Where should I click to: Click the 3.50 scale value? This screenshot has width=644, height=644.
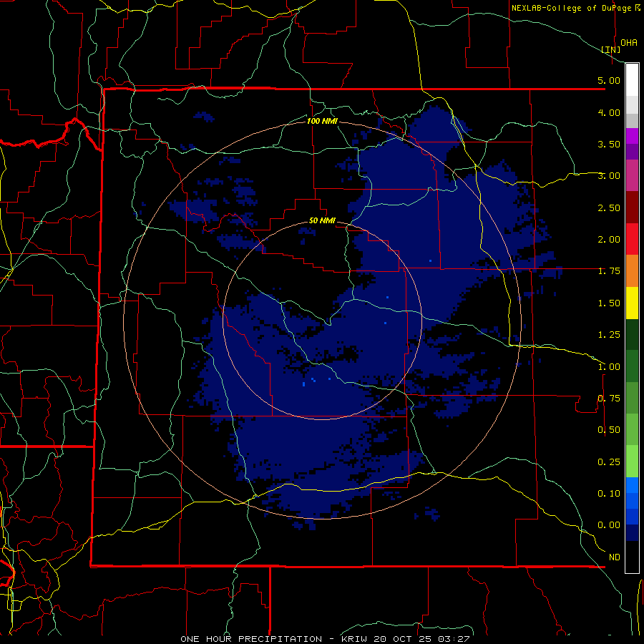tap(609, 144)
